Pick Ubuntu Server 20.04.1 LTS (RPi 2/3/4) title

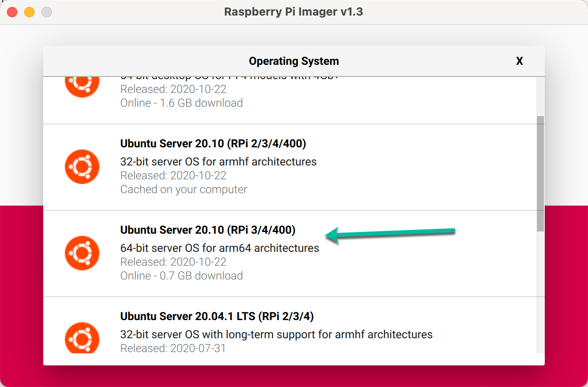click(x=217, y=317)
